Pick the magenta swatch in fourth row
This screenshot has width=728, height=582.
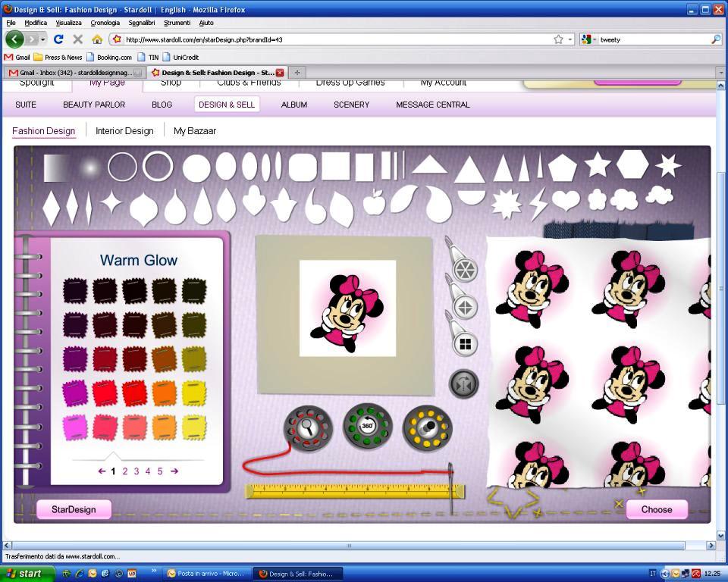[x=75, y=393]
